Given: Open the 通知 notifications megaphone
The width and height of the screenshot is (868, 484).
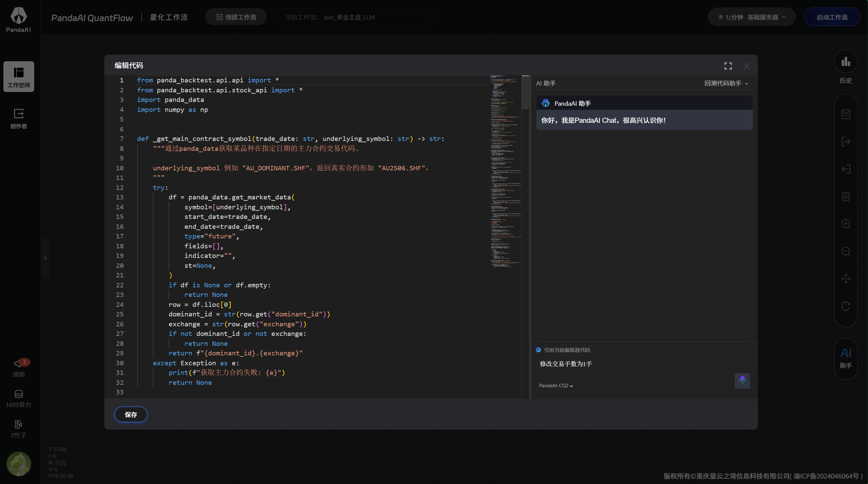Looking at the screenshot, I should tap(19, 368).
